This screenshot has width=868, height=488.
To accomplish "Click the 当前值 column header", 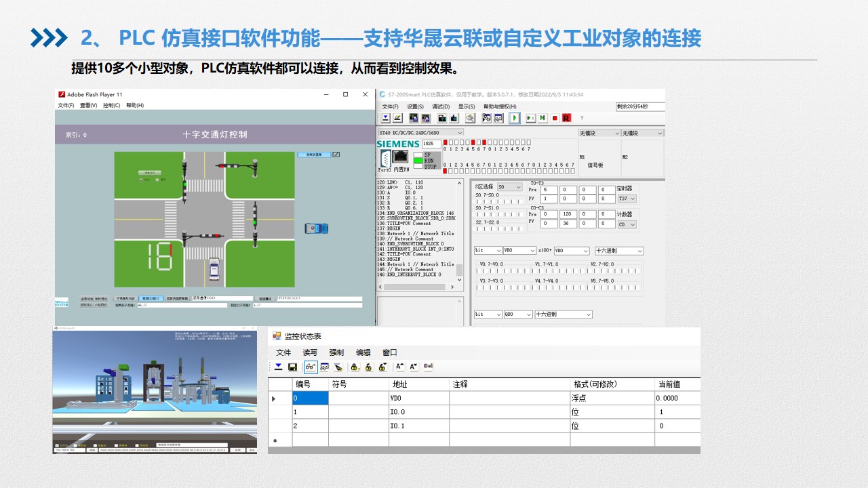I will pos(677,384).
